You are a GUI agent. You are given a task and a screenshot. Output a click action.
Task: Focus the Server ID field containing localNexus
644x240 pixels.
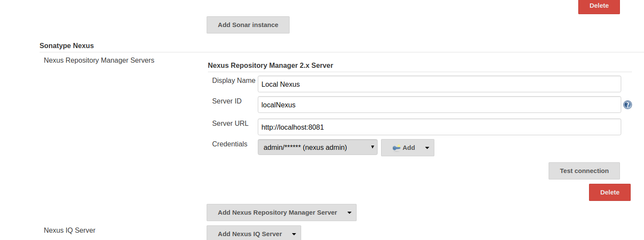tap(439, 105)
